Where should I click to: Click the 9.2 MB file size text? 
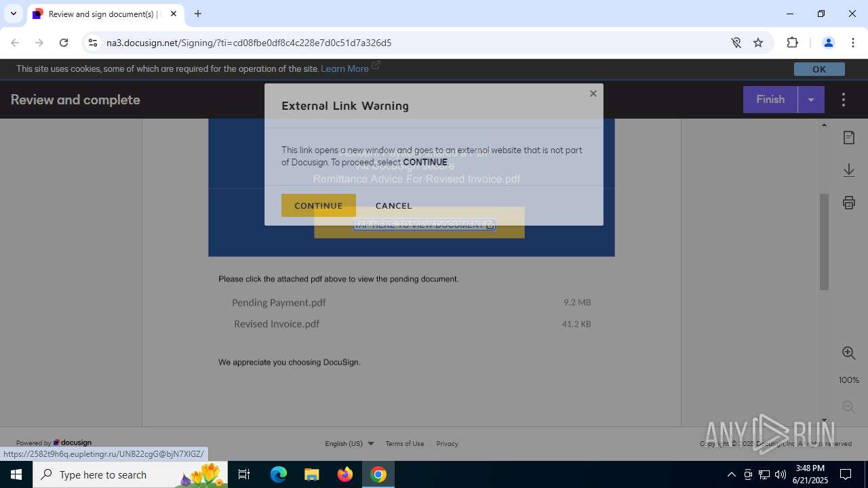tap(577, 302)
